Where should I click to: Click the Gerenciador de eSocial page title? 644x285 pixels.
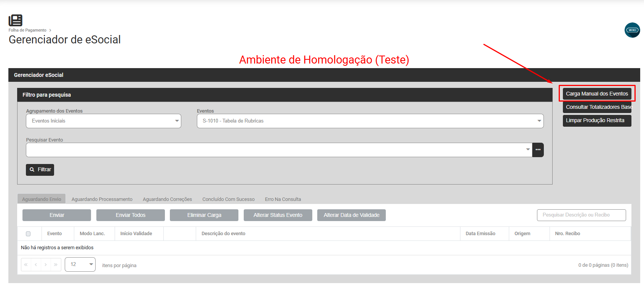point(65,40)
